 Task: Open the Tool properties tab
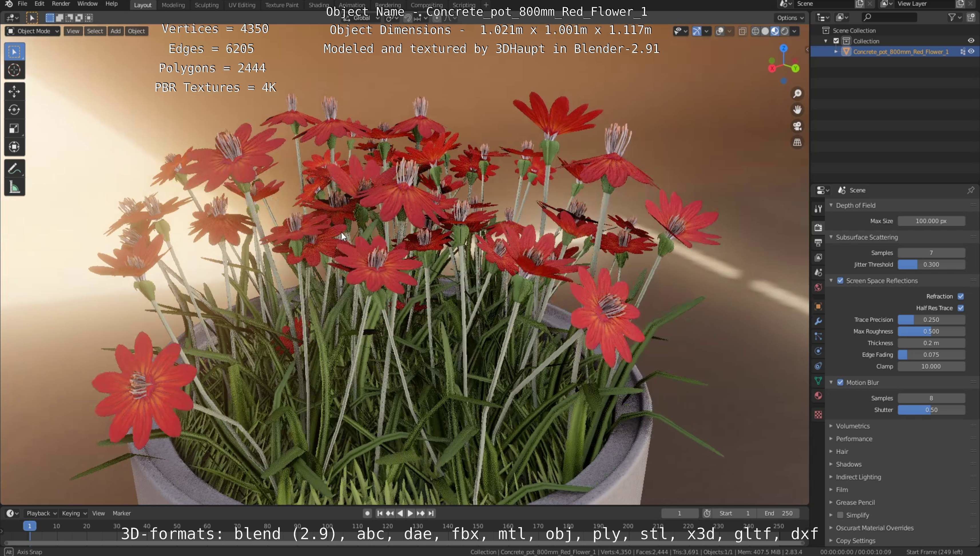pyautogui.click(x=818, y=209)
